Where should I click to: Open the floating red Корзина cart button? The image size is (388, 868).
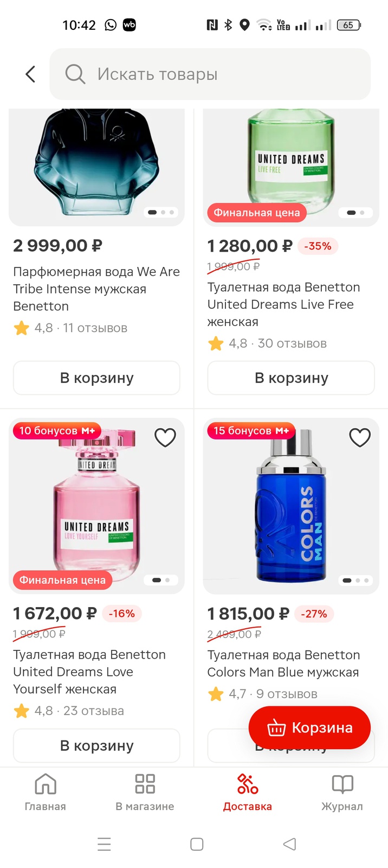tap(309, 727)
